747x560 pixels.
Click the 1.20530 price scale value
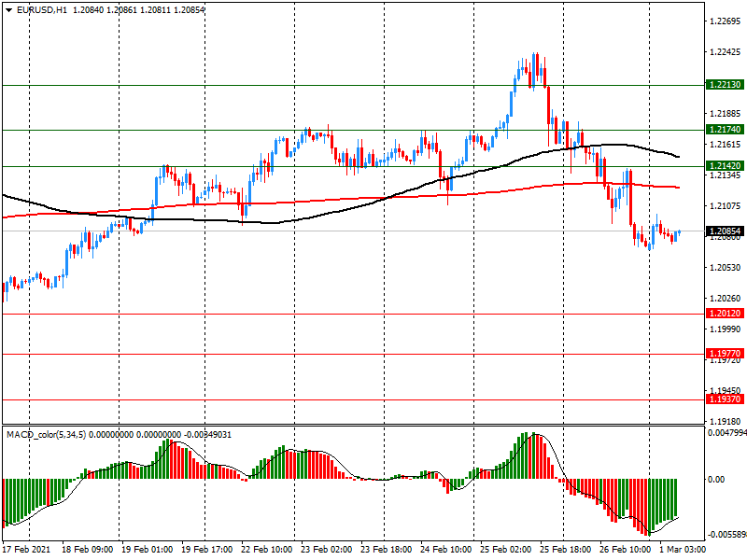[726, 268]
